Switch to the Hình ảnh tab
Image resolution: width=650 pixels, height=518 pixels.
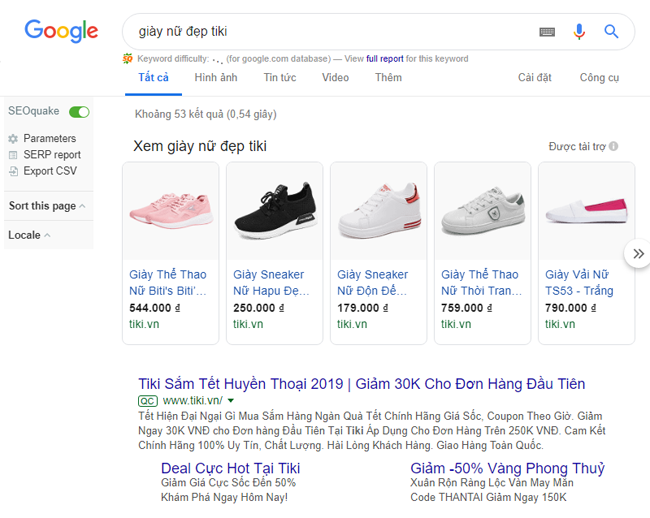click(x=216, y=78)
